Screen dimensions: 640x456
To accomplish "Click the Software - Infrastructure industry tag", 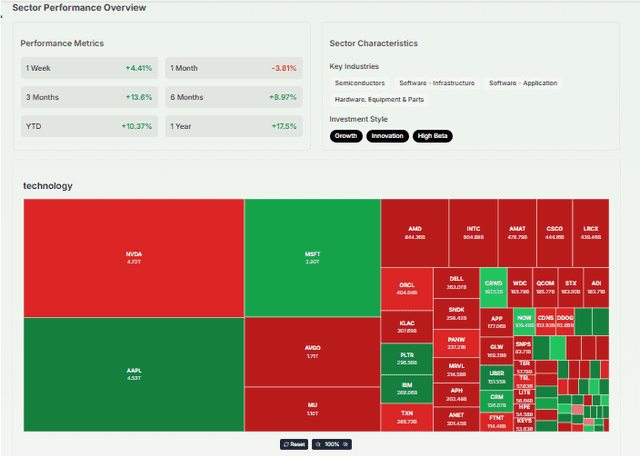I will (437, 83).
